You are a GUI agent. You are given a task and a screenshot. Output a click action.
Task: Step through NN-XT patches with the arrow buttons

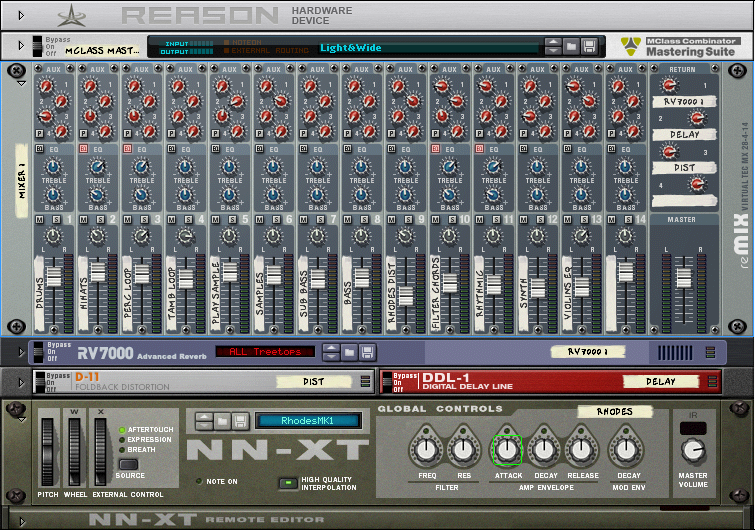(204, 422)
